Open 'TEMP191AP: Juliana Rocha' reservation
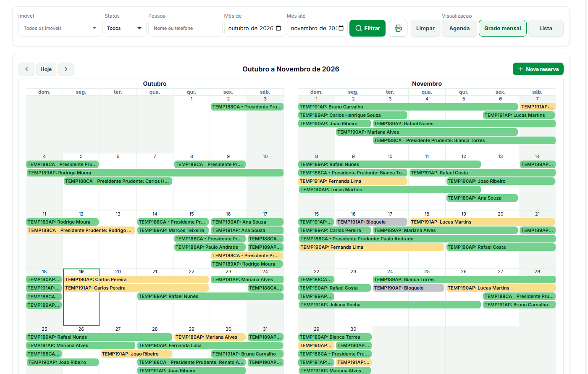This screenshot has height=374, width=588. [x=389, y=305]
